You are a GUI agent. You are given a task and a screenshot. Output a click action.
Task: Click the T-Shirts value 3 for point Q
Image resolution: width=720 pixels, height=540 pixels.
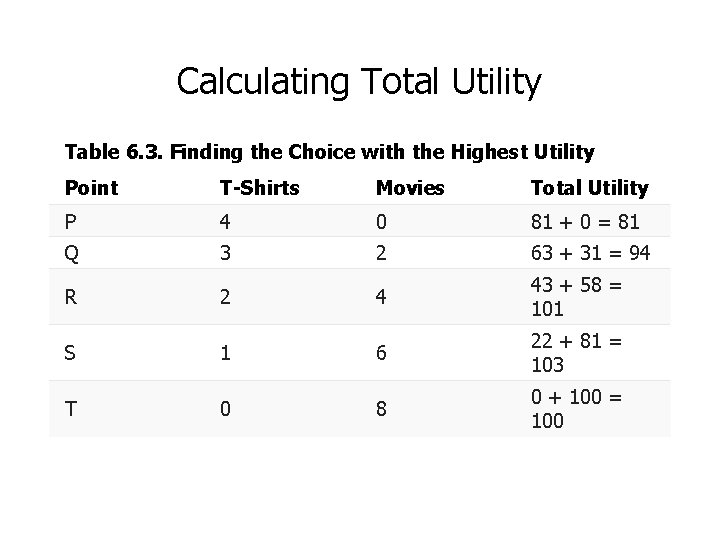click(x=225, y=253)
